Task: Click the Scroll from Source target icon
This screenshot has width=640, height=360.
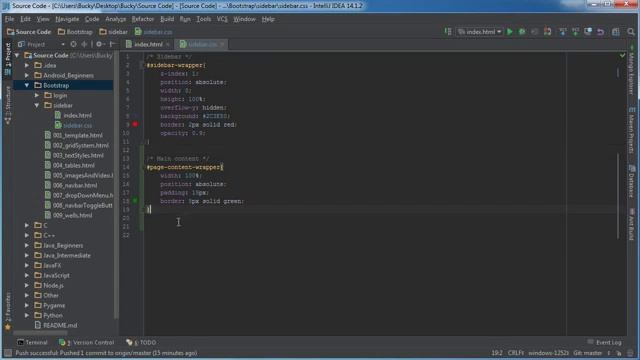Action: pos(73,44)
